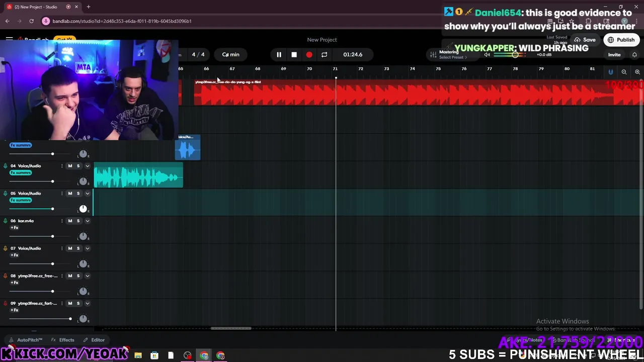Reload the page in the browser
The width and height of the screenshot is (644, 362).
pyautogui.click(x=31, y=21)
